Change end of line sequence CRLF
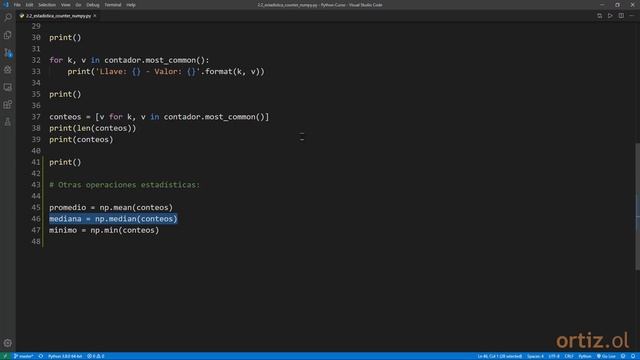640x360 pixels. [x=569, y=356]
